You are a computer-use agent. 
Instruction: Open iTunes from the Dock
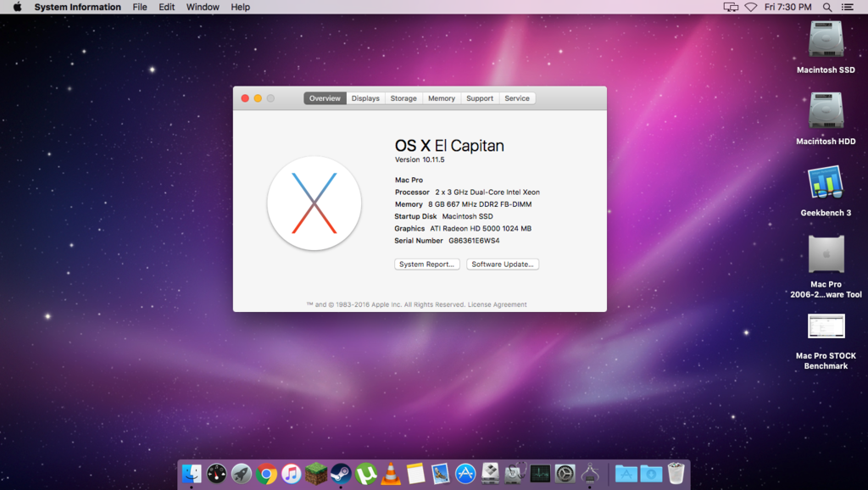[x=292, y=474]
